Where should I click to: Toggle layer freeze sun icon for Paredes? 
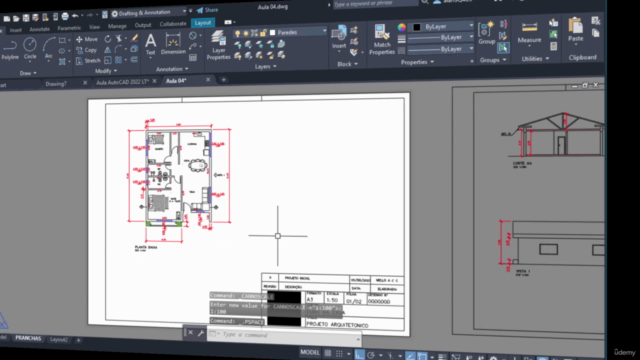(246, 33)
